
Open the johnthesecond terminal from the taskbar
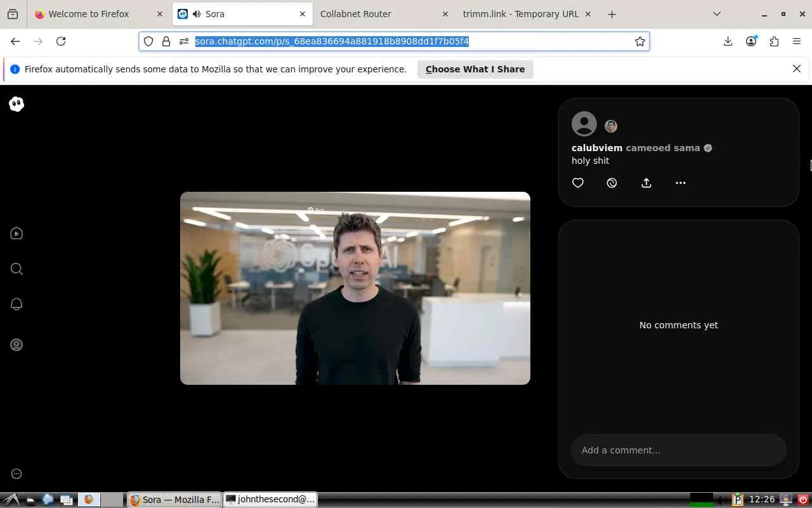pyautogui.click(x=270, y=500)
